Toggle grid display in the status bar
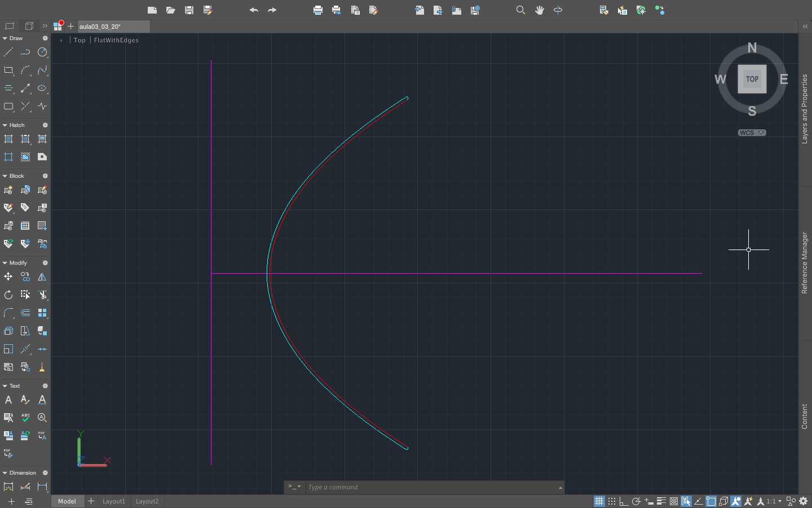The height and width of the screenshot is (508, 812). [599, 501]
